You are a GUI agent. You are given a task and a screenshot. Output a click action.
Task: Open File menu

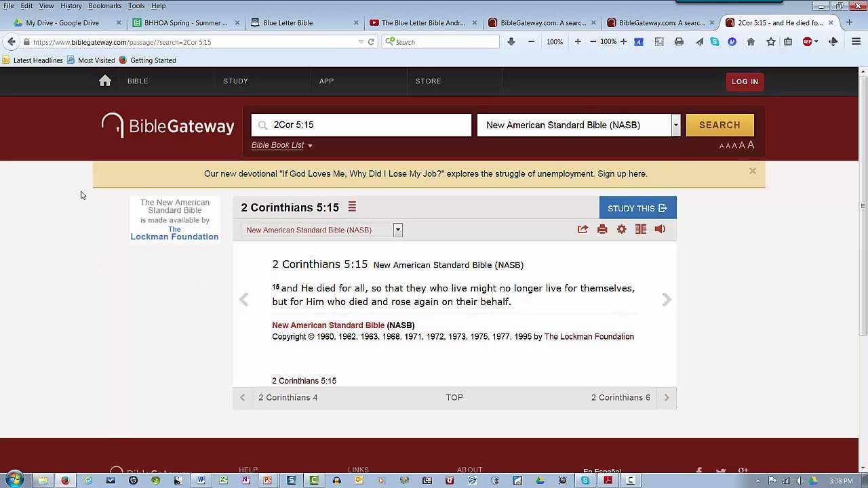point(9,5)
